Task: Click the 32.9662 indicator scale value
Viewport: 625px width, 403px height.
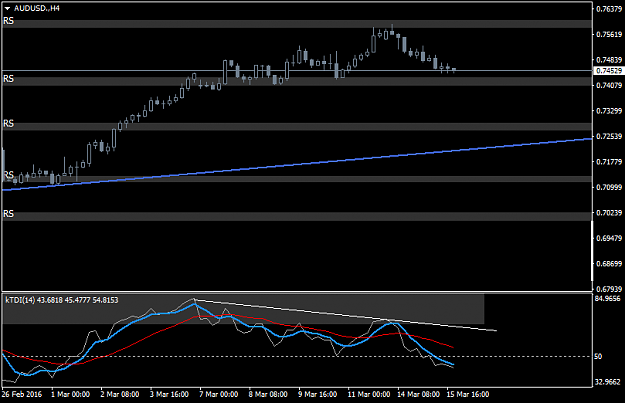Action: click(608, 382)
